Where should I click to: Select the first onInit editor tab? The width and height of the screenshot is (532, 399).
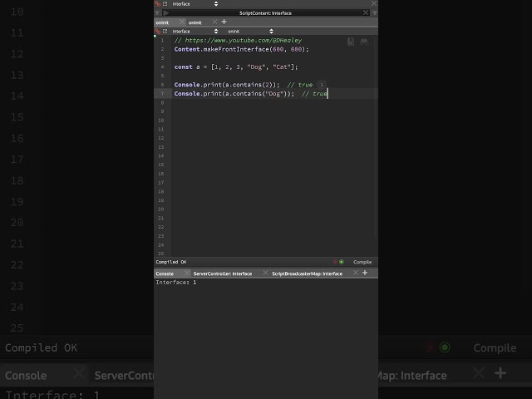coord(162,22)
